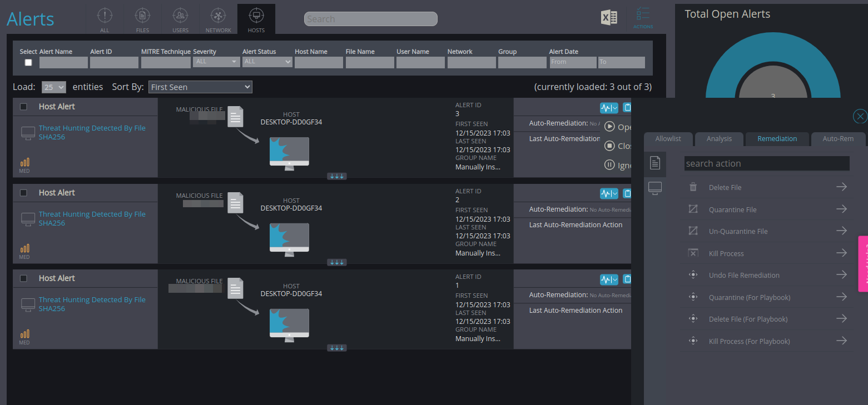Click the activity graph icon for alert 3
868x405 pixels.
608,108
